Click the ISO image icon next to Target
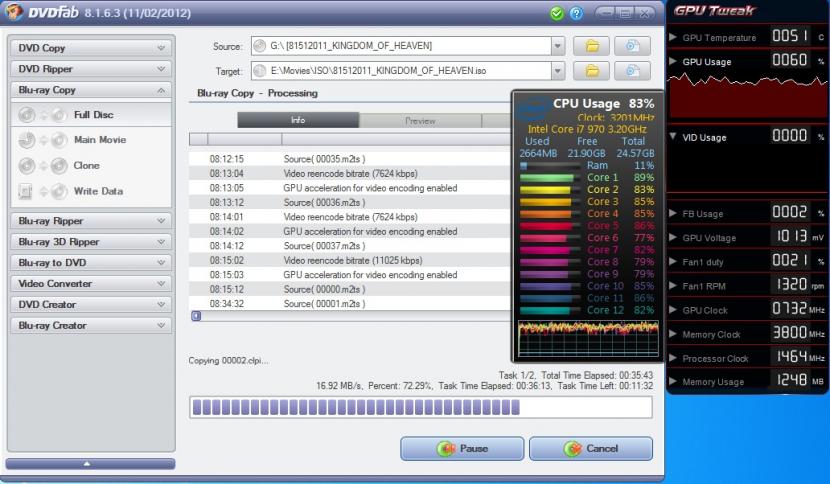This screenshot has height=484, width=830. tap(632, 70)
